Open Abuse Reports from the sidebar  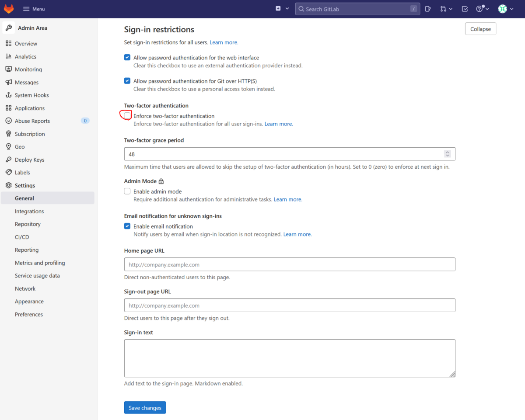coord(28,121)
